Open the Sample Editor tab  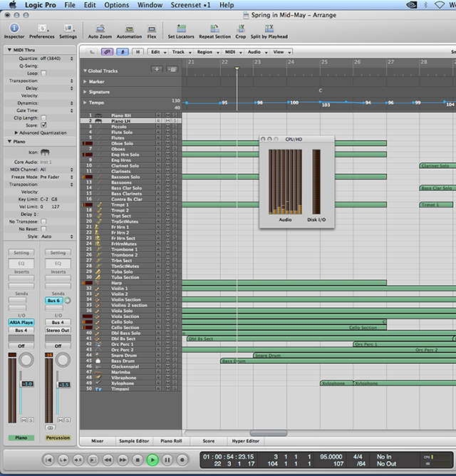[x=134, y=441]
